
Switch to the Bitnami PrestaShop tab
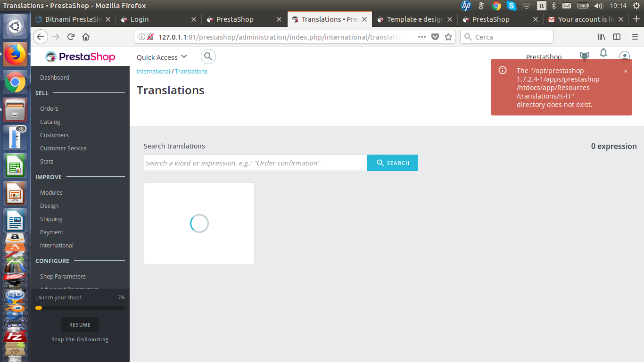pos(74,19)
